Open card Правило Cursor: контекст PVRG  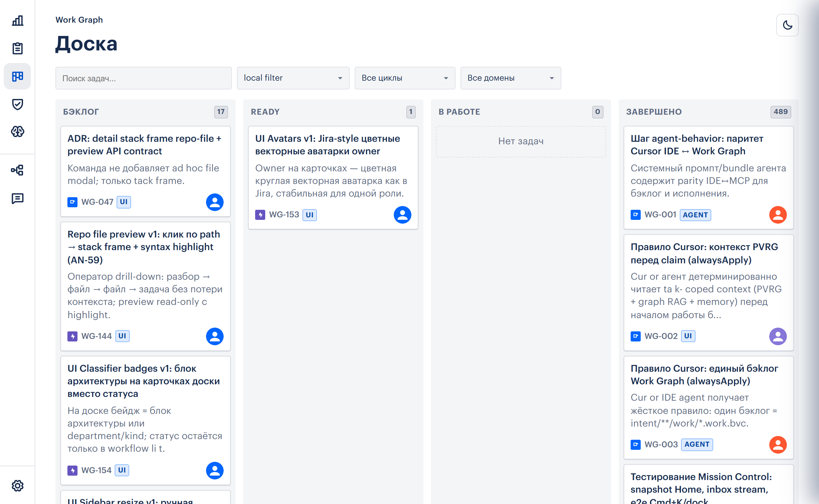click(708, 293)
